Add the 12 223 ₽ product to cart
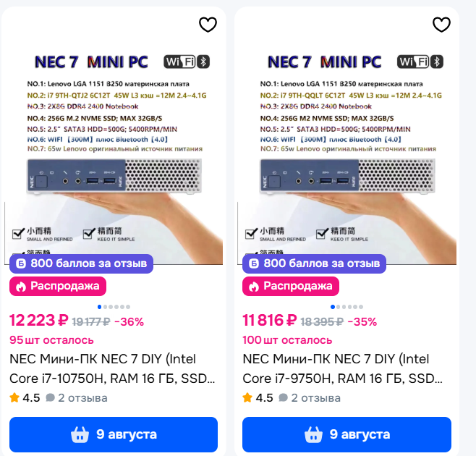476x456 pixels. click(x=114, y=435)
